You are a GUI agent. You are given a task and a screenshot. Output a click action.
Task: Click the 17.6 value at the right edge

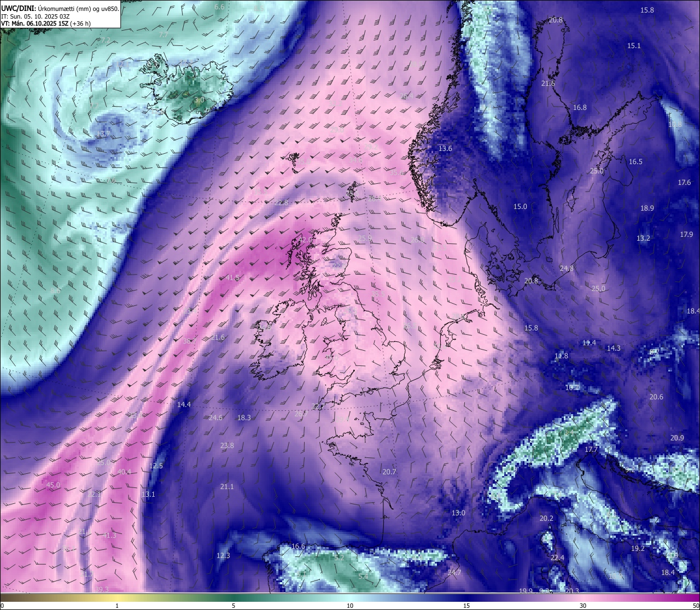click(x=684, y=183)
